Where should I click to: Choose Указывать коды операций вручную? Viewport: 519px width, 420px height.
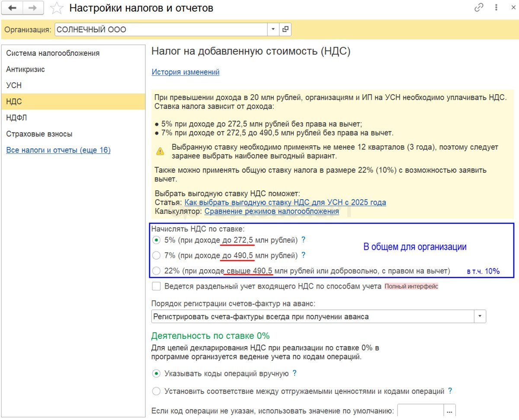pos(156,373)
